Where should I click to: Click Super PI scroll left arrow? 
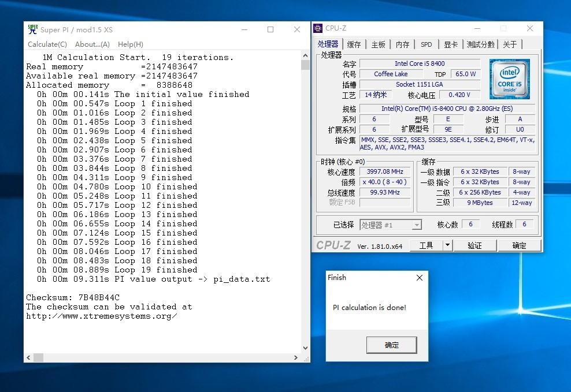[x=28, y=358]
